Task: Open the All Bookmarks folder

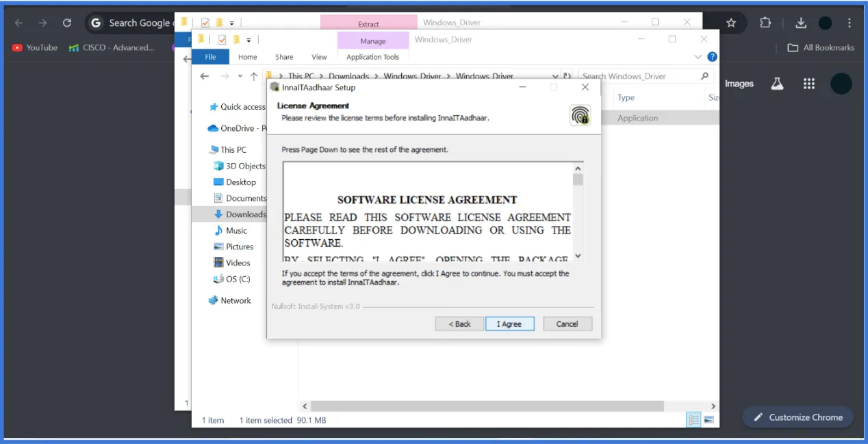Action: pyautogui.click(x=821, y=47)
